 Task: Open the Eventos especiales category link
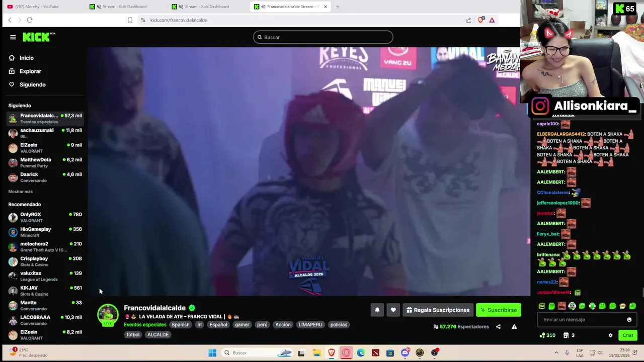pyautogui.click(x=145, y=325)
